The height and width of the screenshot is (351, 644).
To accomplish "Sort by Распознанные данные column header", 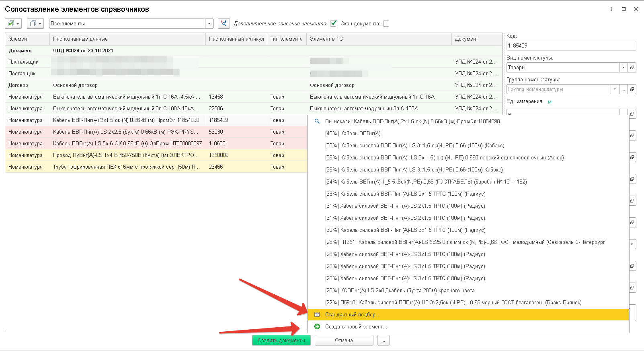I will [x=127, y=39].
